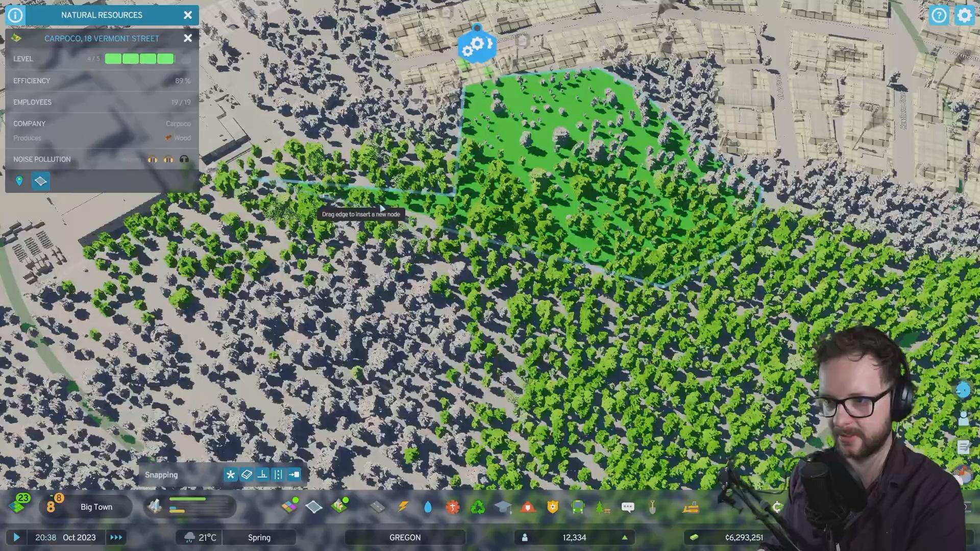Close the Natural Resources panel
This screenshot has height=551, width=980.
188,15
